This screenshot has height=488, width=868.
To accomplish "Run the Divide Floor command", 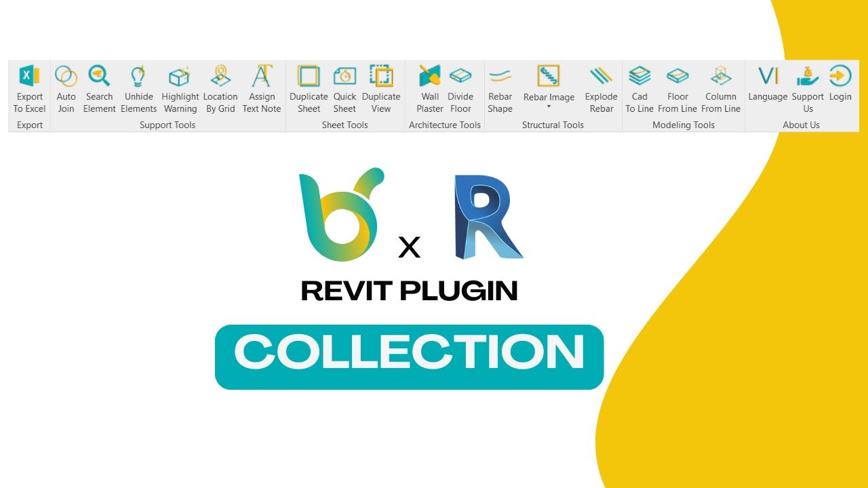I will click(x=461, y=88).
